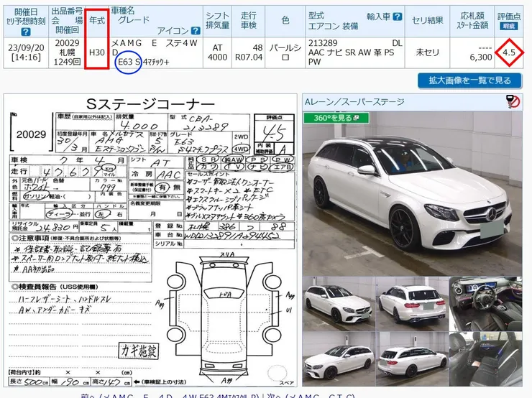Click the 213289 model code

[323, 43]
